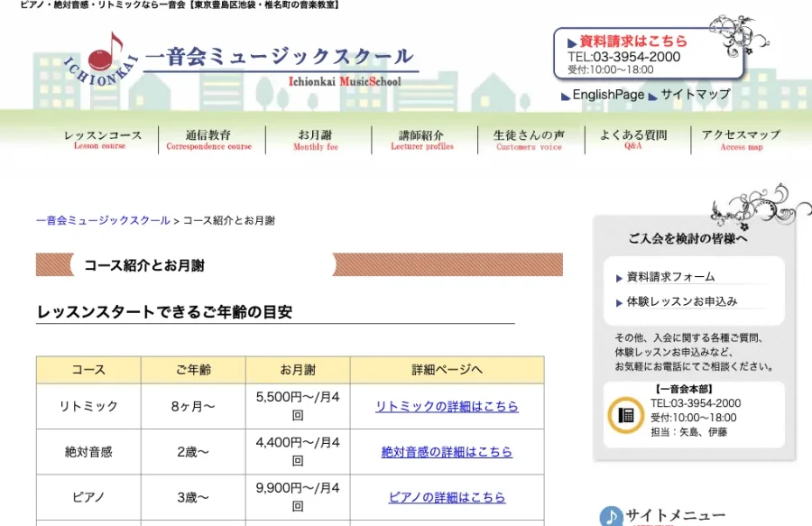Click the 【一音会本部】 contact heading

pos(684,390)
